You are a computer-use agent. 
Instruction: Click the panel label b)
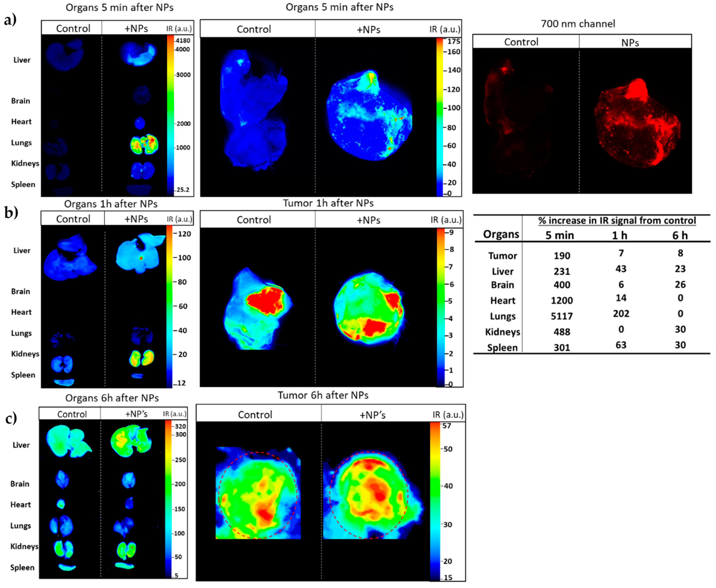point(11,213)
